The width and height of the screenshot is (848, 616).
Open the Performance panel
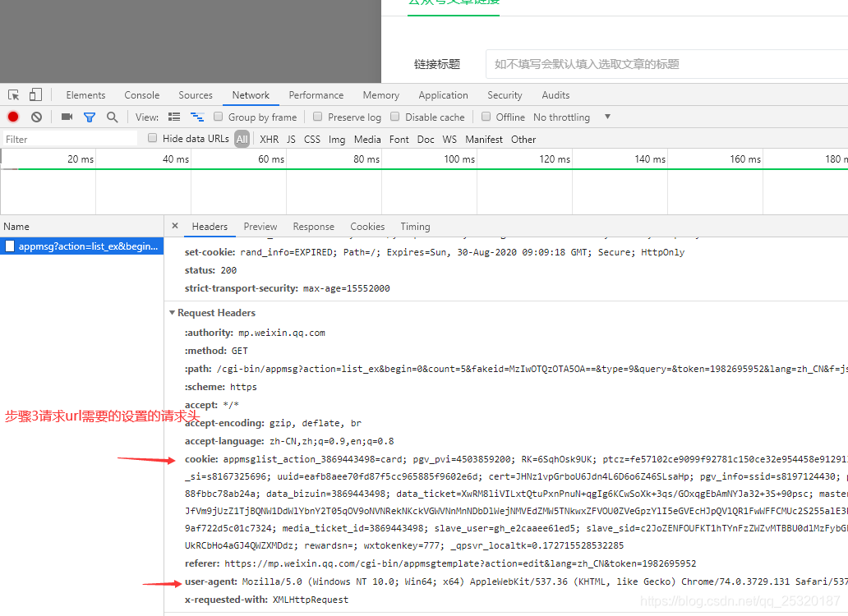pos(316,95)
